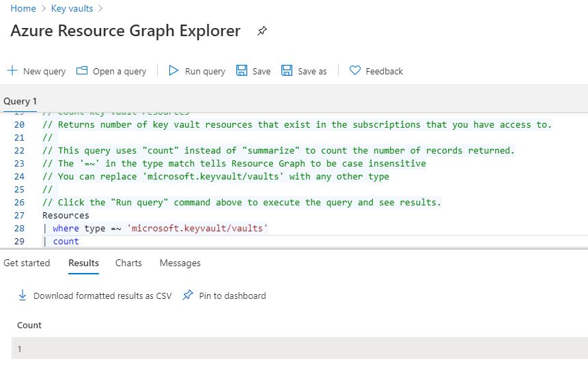This screenshot has height=374, width=588.
Task: Select the result row showing 1
Action: pos(300,349)
